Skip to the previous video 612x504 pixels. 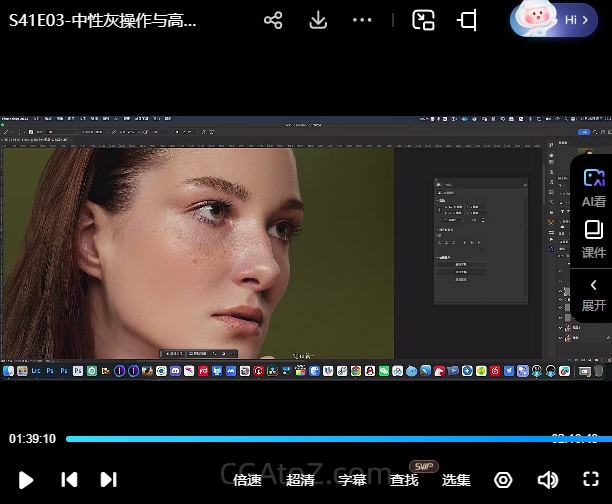click(69, 480)
